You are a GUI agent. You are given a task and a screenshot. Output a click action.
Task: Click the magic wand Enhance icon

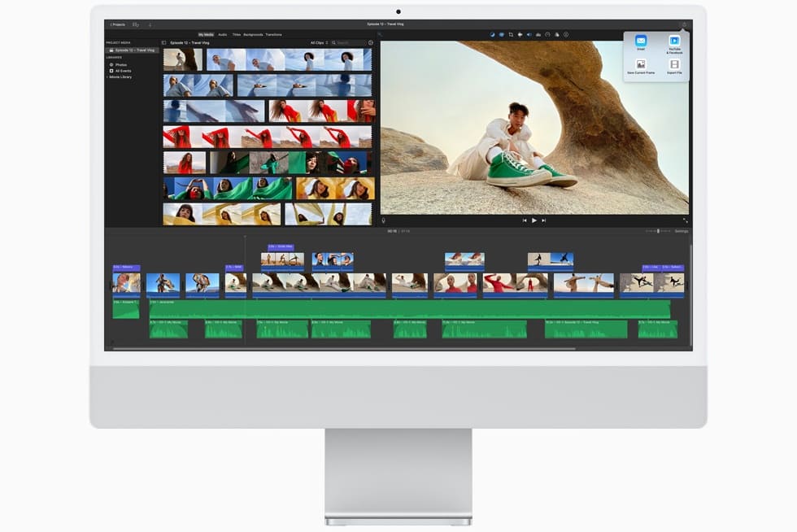click(380, 35)
